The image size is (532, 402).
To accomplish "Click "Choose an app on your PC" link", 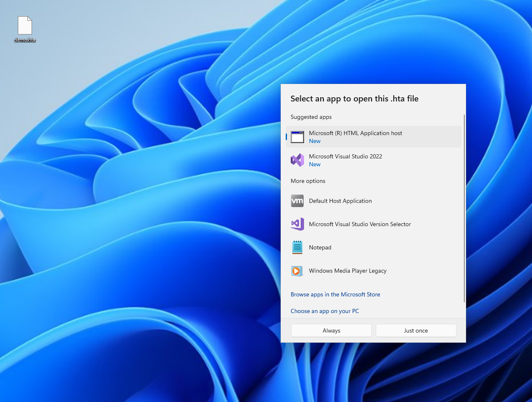I will tap(325, 311).
